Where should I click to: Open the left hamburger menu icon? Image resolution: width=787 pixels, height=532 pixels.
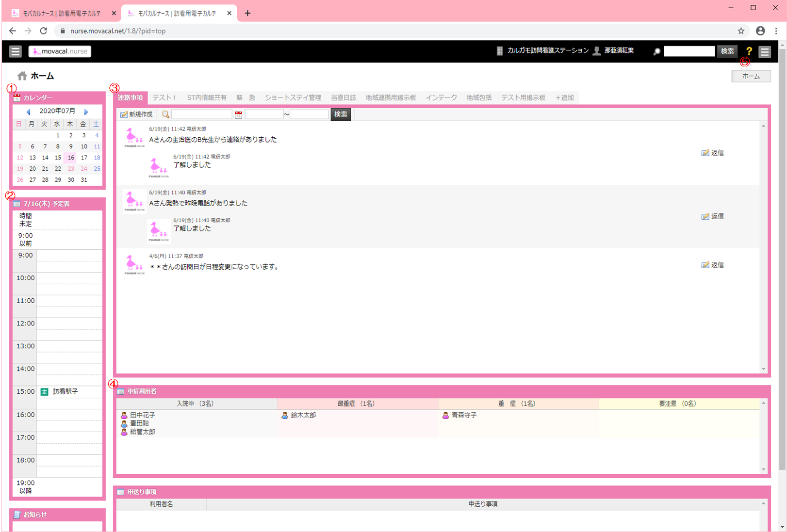point(16,51)
